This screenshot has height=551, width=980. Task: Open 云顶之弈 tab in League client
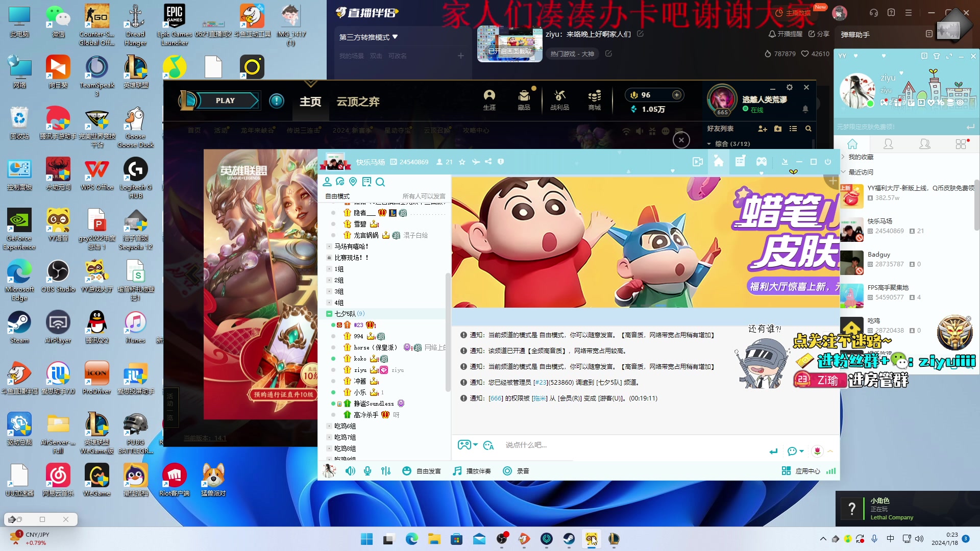point(358,102)
